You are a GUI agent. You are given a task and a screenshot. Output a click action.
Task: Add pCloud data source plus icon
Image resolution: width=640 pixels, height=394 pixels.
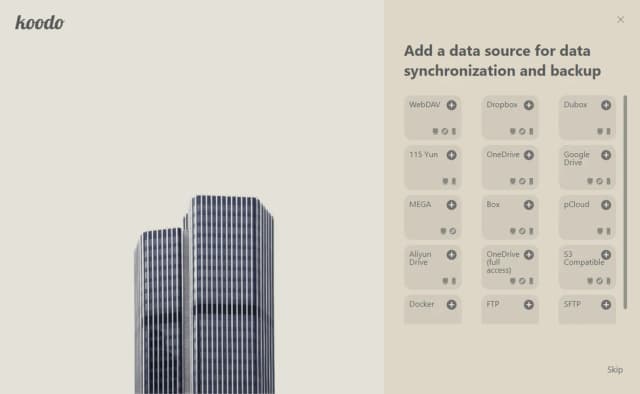click(606, 205)
